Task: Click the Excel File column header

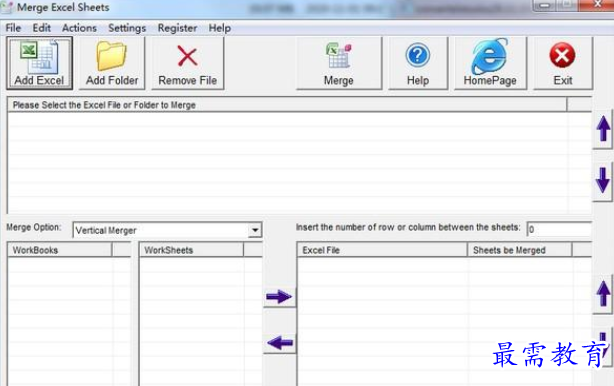Action: click(x=382, y=250)
